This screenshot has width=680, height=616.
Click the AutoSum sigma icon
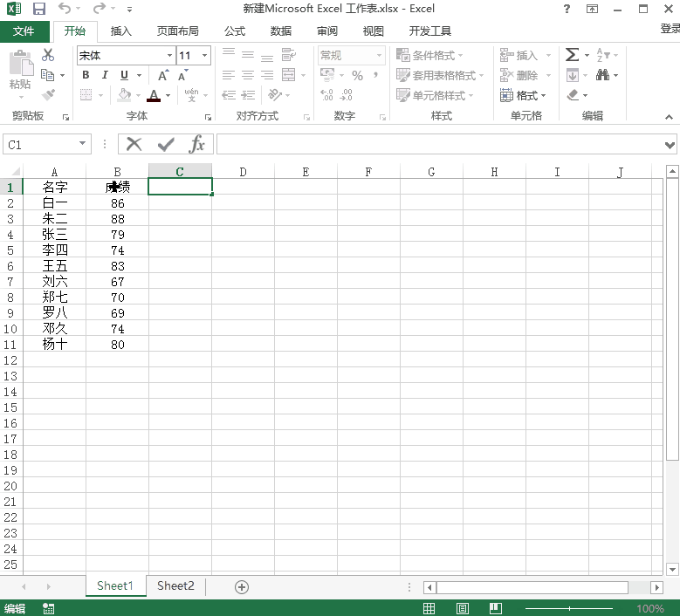[x=572, y=55]
